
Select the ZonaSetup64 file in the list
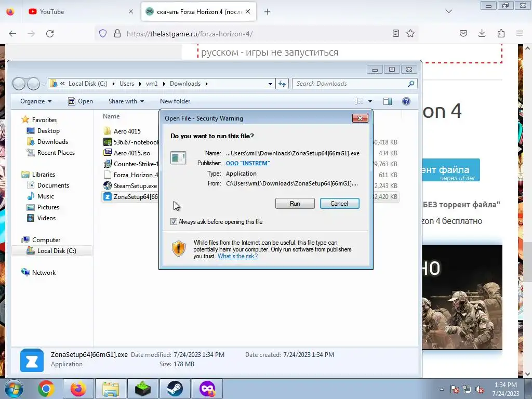coord(130,196)
